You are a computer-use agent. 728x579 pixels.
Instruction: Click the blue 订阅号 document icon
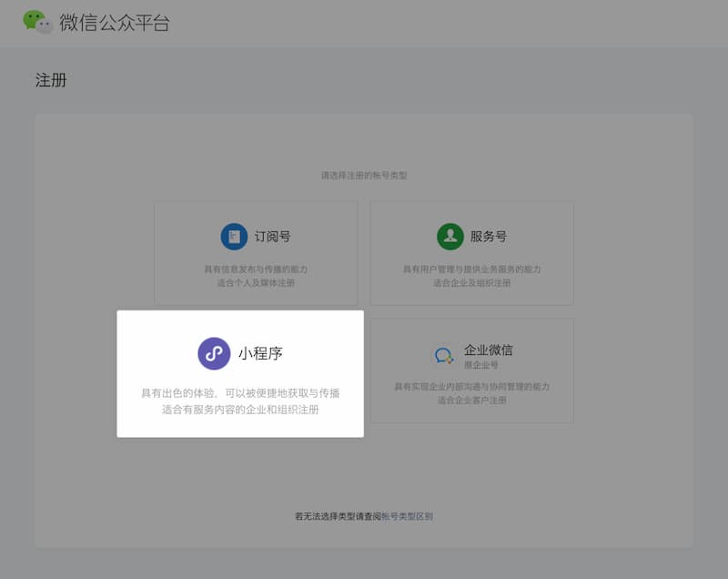(x=235, y=235)
